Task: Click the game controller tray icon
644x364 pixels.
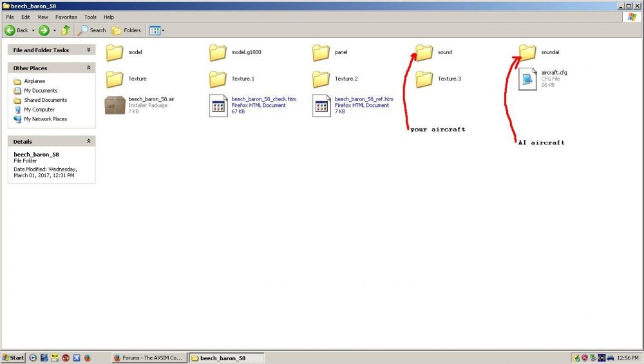Action: pyautogui.click(x=611, y=358)
